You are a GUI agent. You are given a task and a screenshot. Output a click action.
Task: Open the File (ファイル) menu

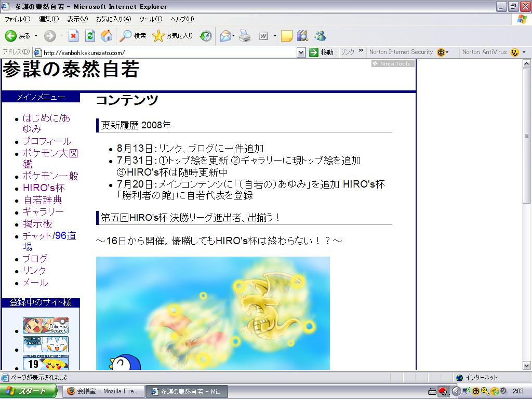click(17, 19)
